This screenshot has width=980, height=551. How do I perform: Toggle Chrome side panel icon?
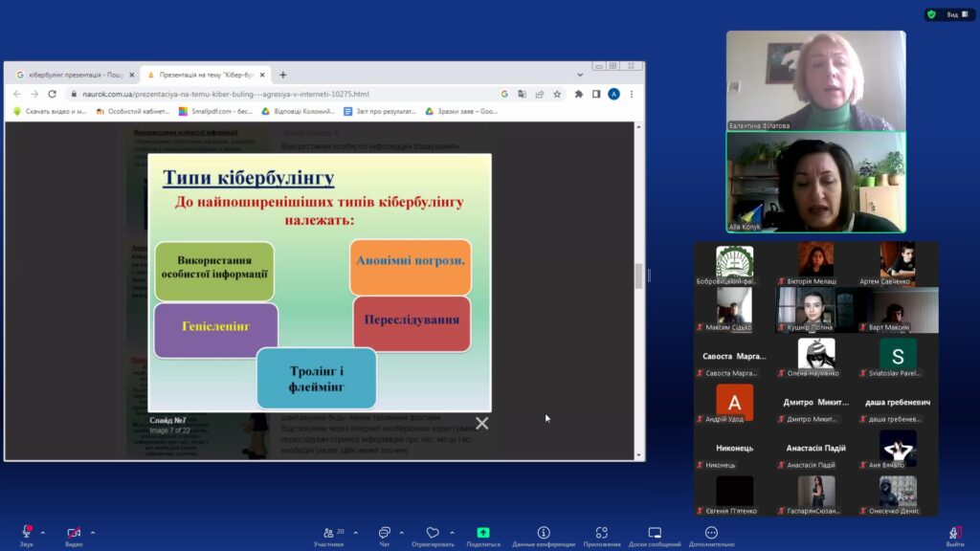point(596,94)
